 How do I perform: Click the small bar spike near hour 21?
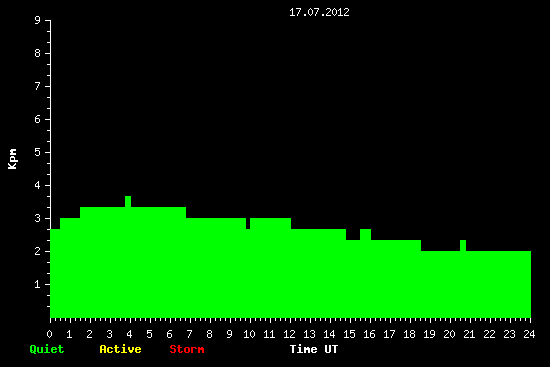463,245
